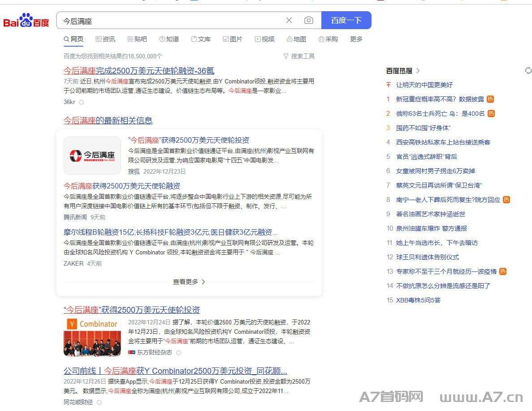Click the Y Combinator thumbnail image

92,337
